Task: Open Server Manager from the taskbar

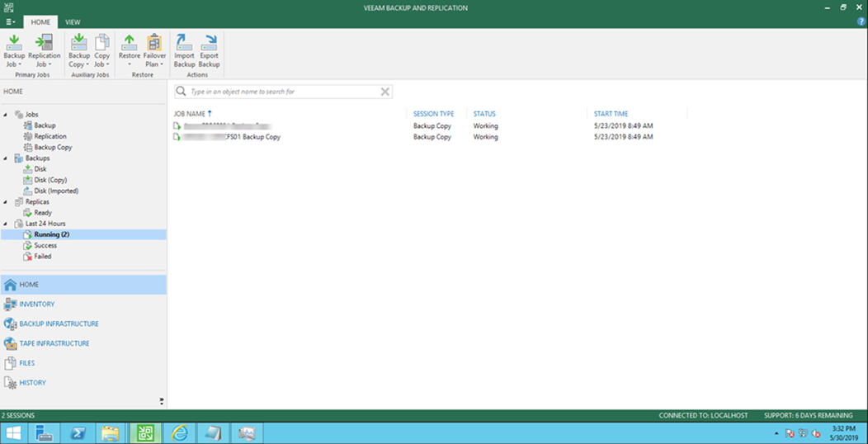Action: (44, 433)
